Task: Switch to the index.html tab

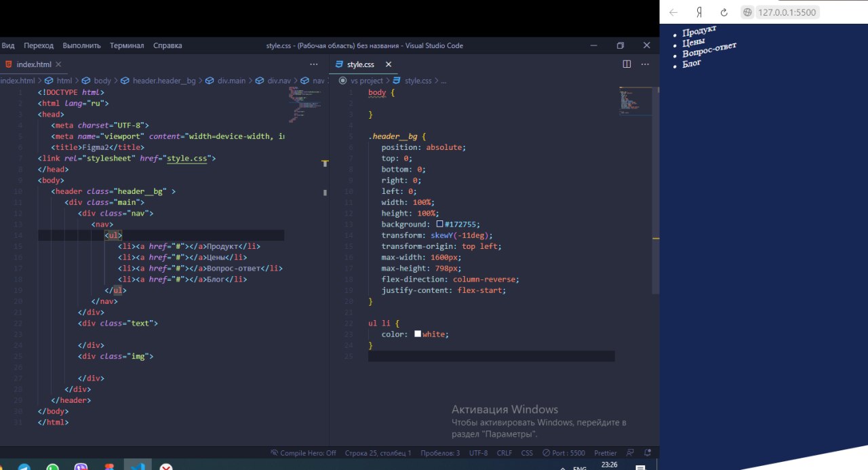Action: (x=33, y=64)
